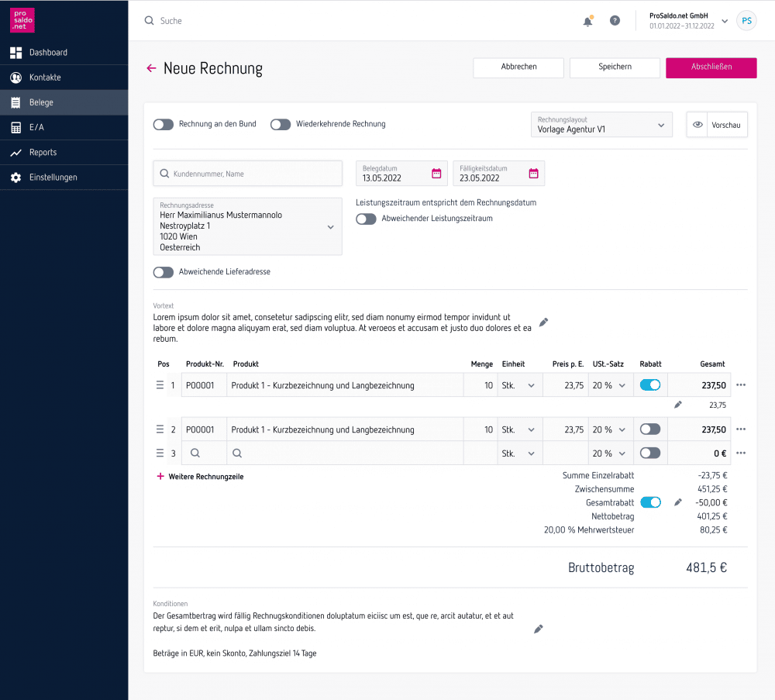Toggle Wiederkehrende Rechnung switch
Image resolution: width=775 pixels, height=700 pixels.
coord(281,124)
